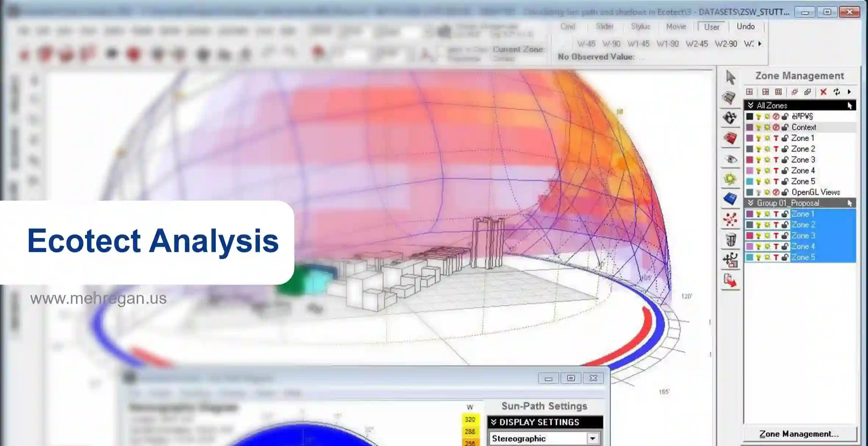Click the arrow pointer icon in right sidebar
The image size is (868, 446).
pyautogui.click(x=730, y=77)
